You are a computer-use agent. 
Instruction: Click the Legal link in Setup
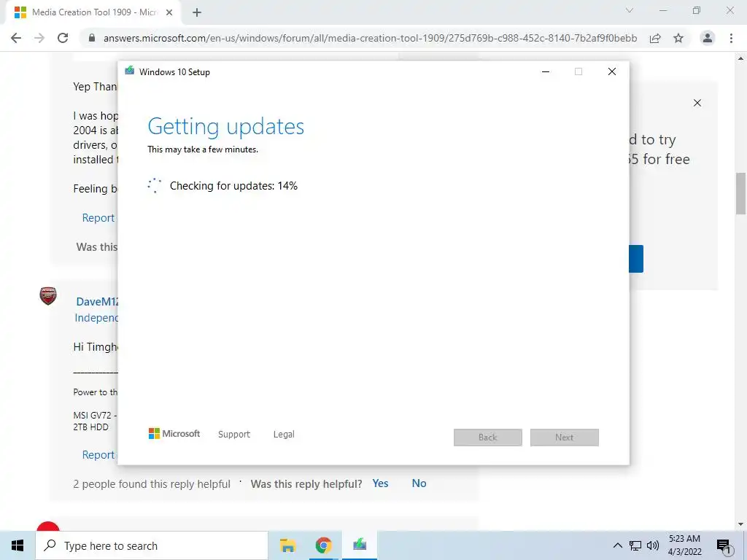284,435
